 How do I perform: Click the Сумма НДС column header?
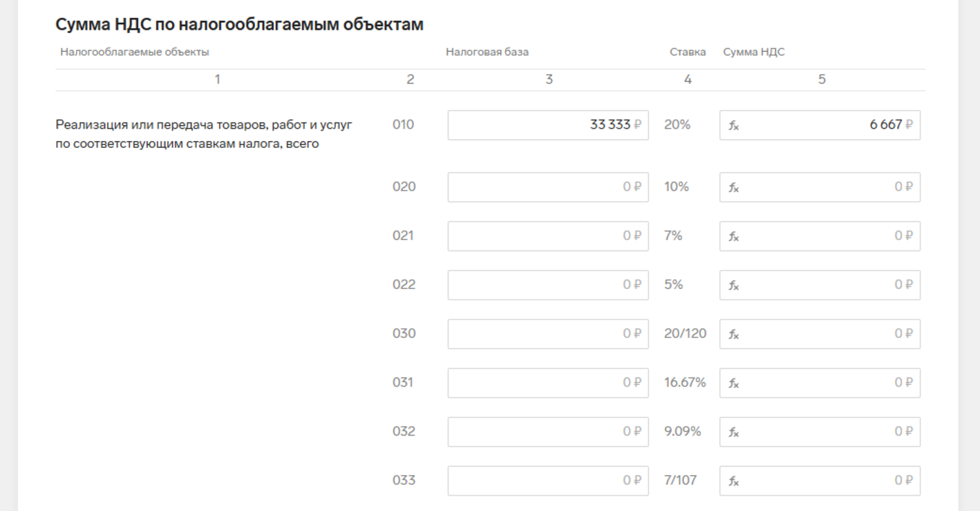click(x=754, y=52)
